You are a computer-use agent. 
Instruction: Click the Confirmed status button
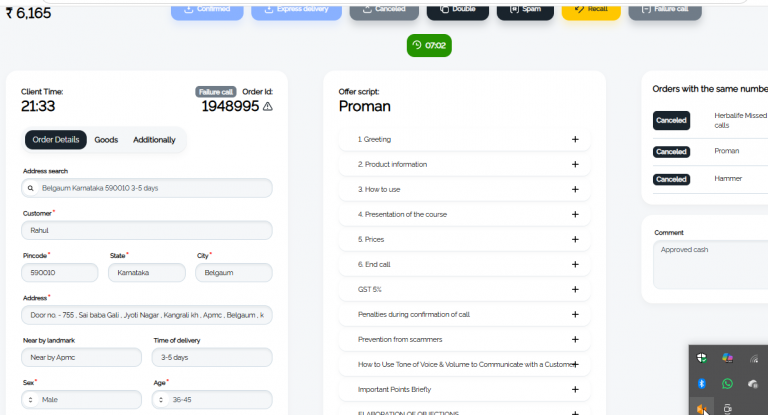click(207, 12)
